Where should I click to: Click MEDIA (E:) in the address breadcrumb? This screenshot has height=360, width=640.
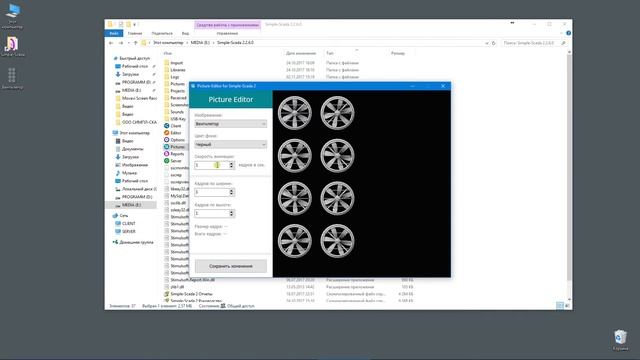(200, 43)
